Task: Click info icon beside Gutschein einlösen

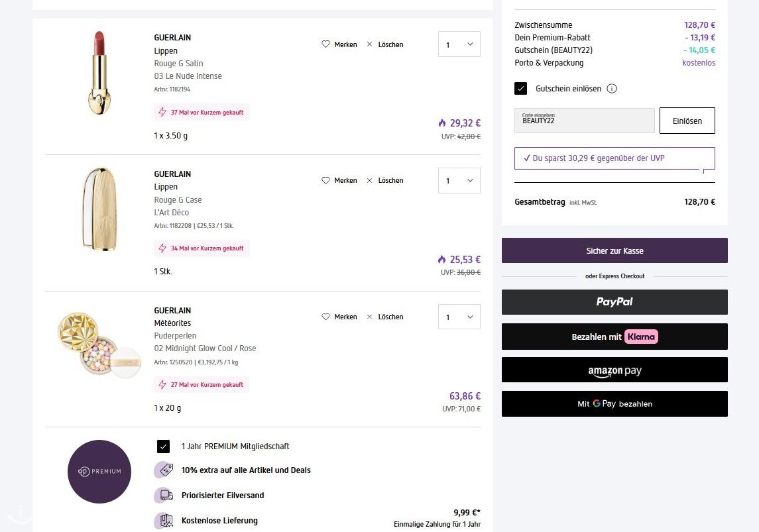Action: click(x=612, y=89)
